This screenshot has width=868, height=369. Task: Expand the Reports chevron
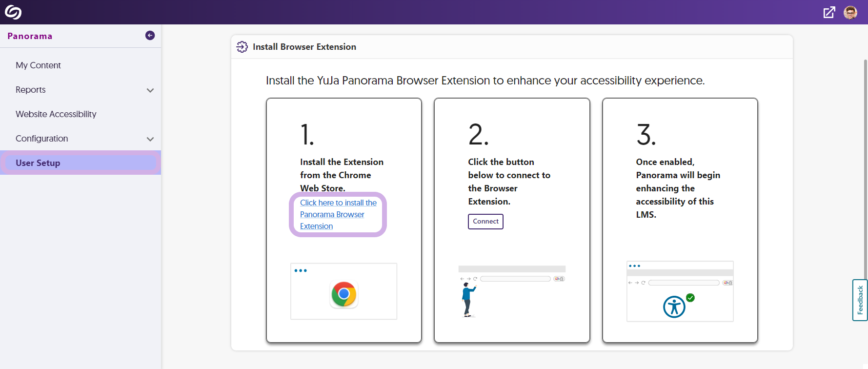click(150, 90)
